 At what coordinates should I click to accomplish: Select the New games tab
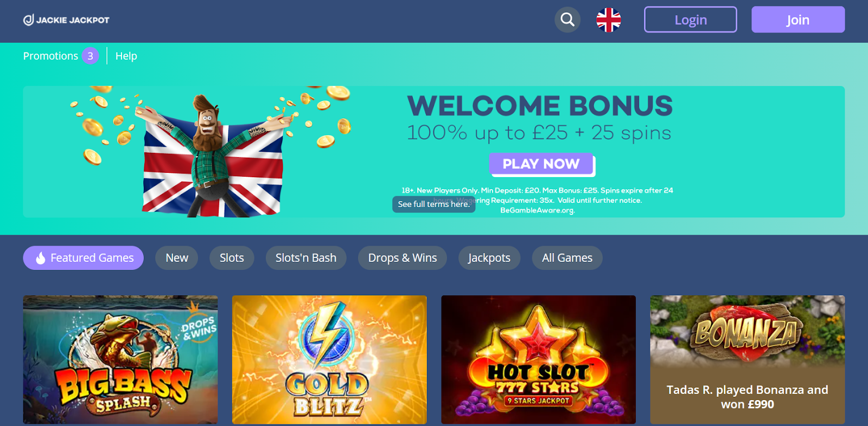[177, 258]
